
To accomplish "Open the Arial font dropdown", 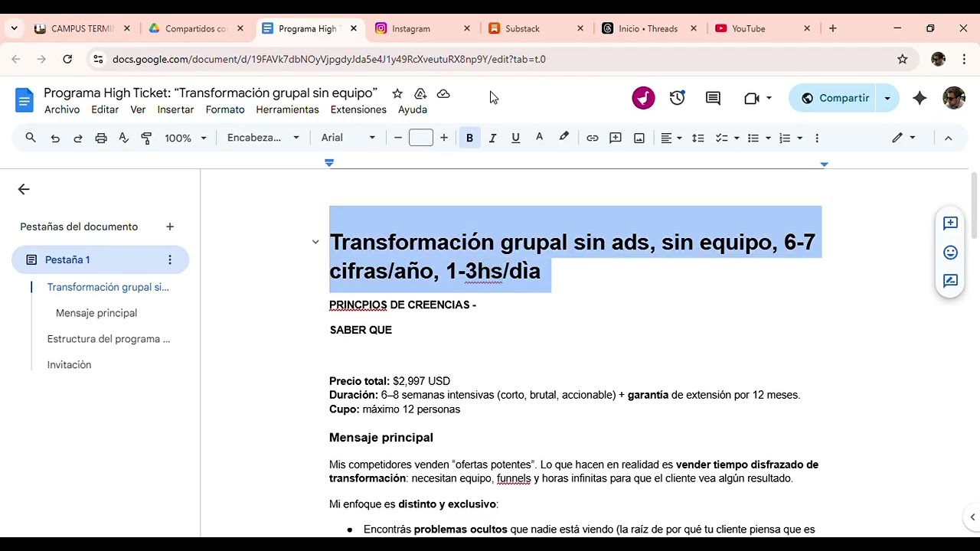I will point(348,138).
